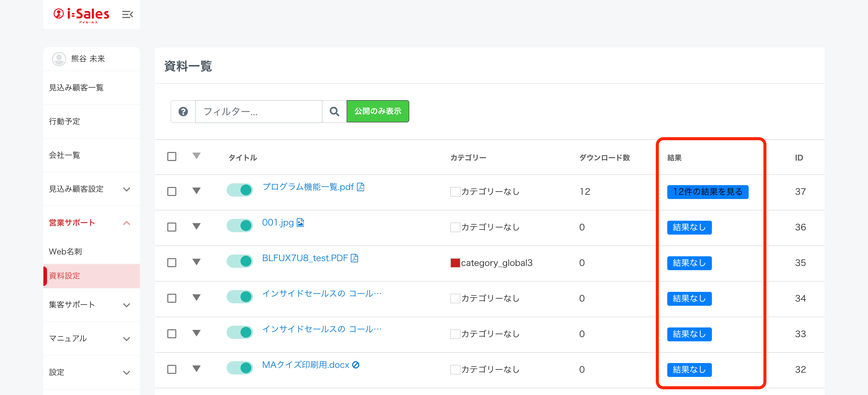Screen dimensions: 868x395
Task: Click PDF file icon beside プログラム機能一覧.pdf
Action: point(360,187)
